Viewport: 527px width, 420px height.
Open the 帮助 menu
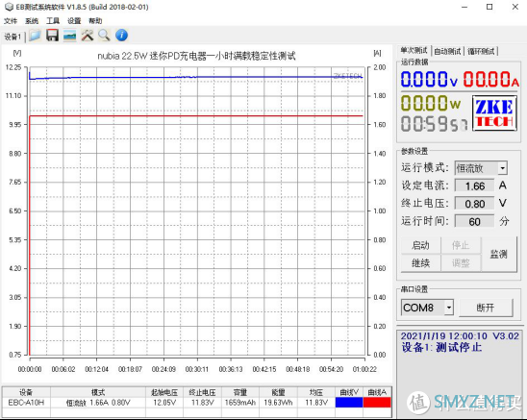click(x=95, y=21)
